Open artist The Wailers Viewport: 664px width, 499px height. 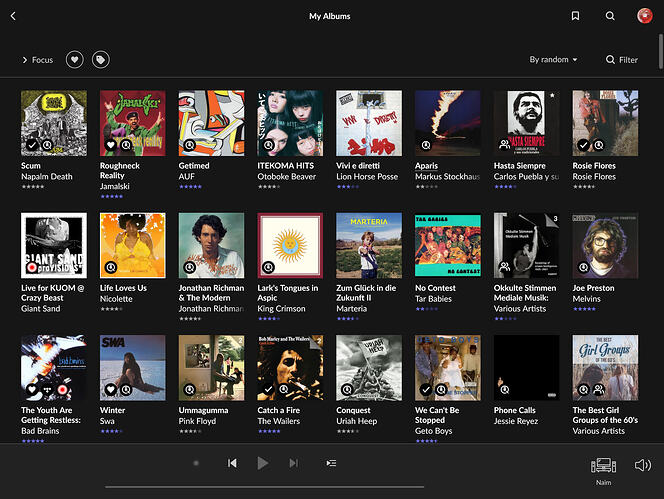[279, 421]
